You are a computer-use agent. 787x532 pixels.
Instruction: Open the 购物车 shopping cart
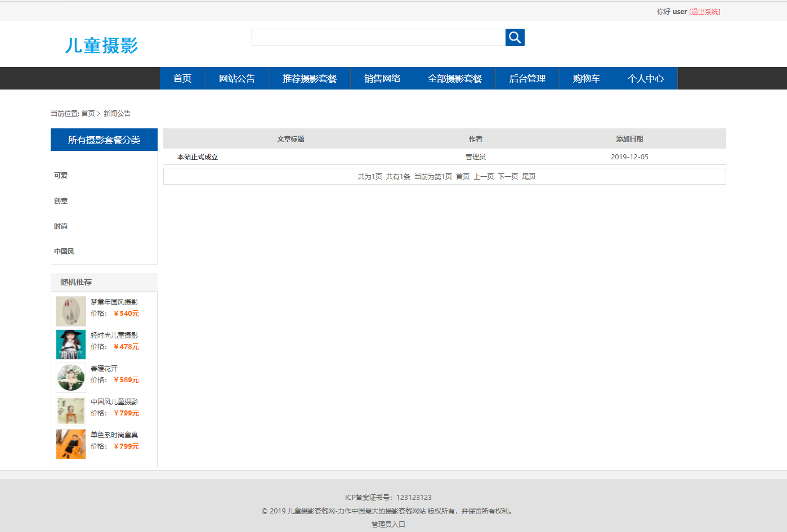click(585, 78)
